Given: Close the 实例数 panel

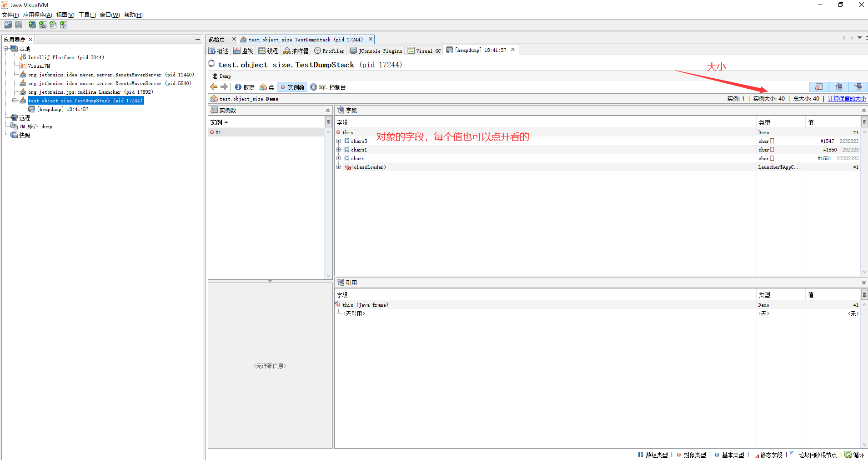Looking at the screenshot, I should pos(328,111).
